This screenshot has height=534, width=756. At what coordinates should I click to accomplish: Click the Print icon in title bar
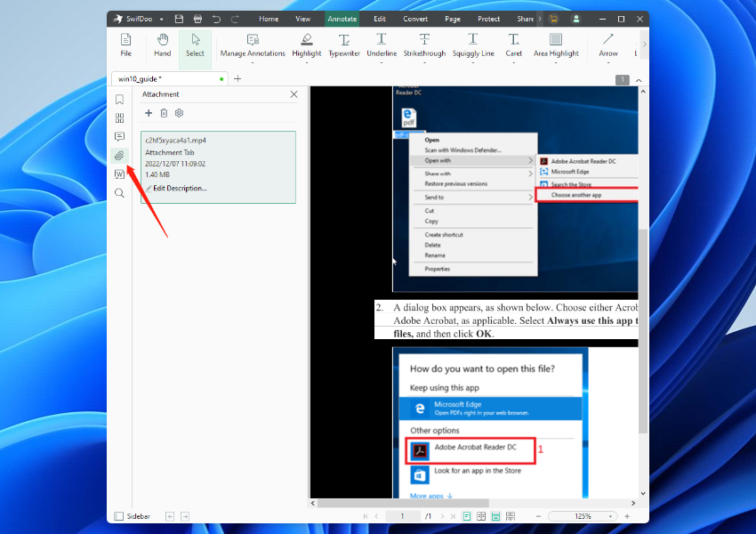197,19
